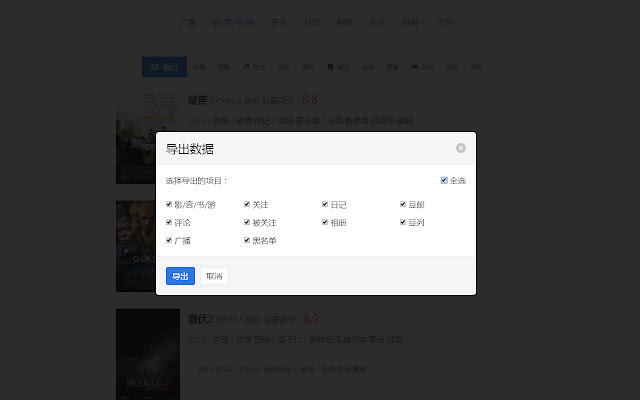Select the 想听 sub-tab
Image resolution: width=640 pixels, height=400 pixels.
coord(308,67)
